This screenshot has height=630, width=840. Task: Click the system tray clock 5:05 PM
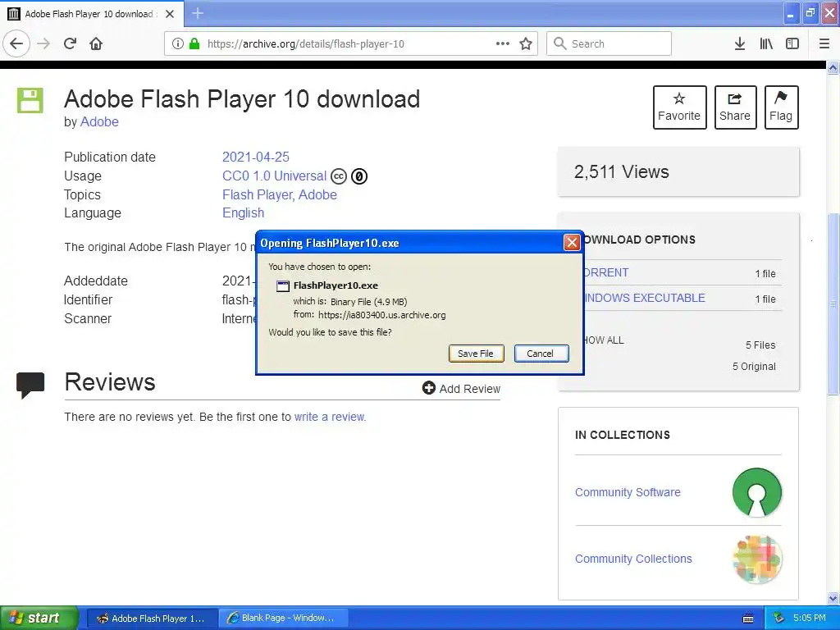[810, 618]
